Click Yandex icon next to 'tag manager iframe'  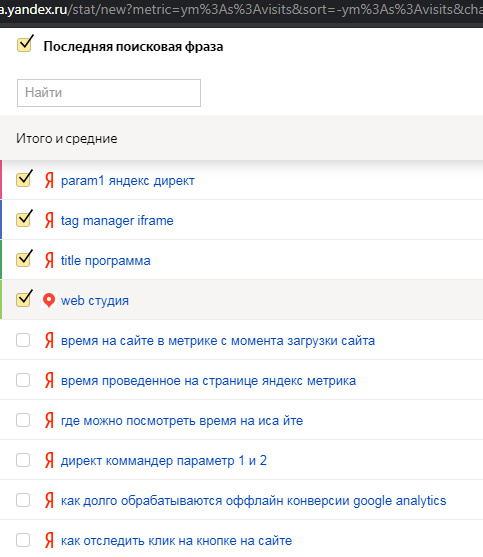(x=49, y=220)
